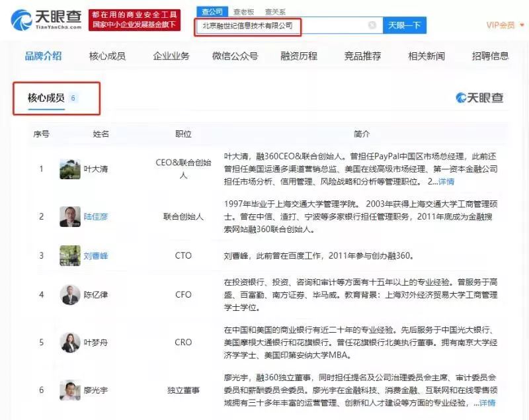Click 叶大清's avatar photo
529x420 pixels.
pos(70,169)
